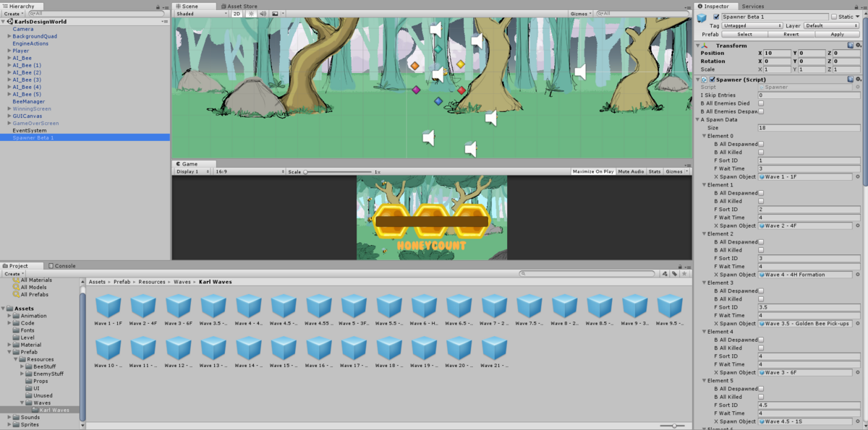Click object picker for Element 0 Spawn Object
Screen dimensions: 868x430
coord(858,177)
